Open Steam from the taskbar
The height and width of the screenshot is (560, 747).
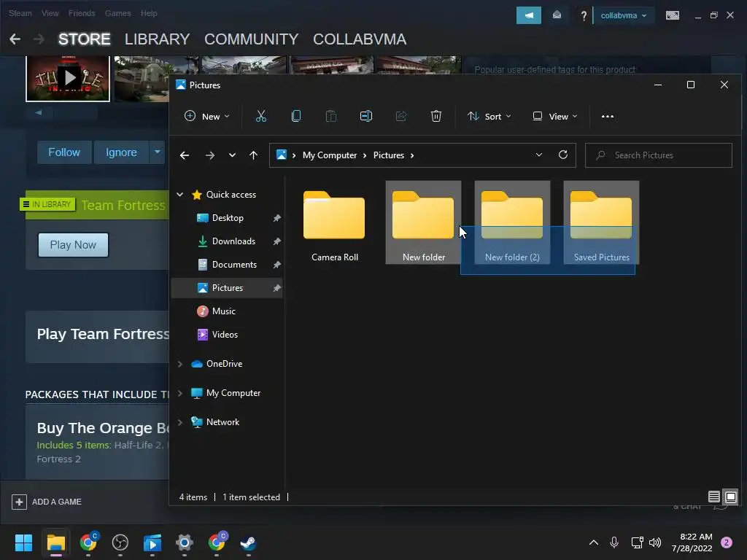(248, 542)
